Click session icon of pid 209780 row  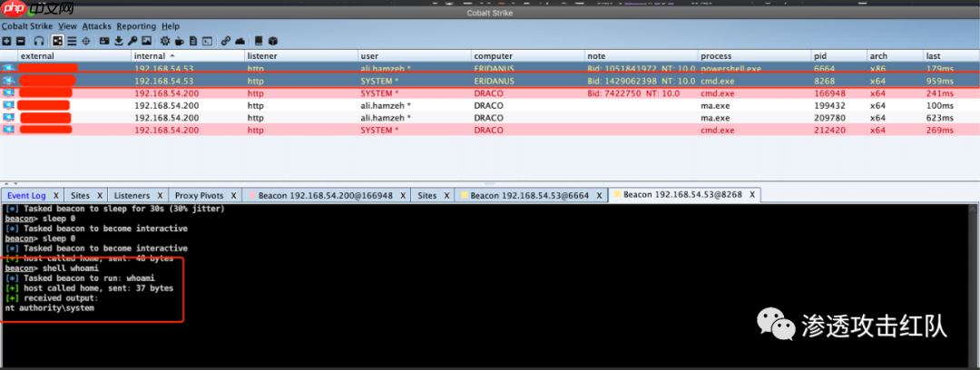coord(9,118)
